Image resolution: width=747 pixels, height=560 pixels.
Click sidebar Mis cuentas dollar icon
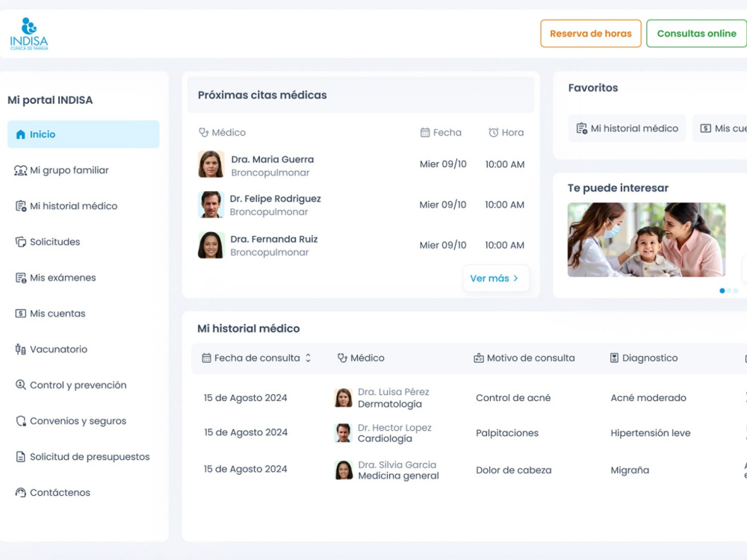click(20, 314)
